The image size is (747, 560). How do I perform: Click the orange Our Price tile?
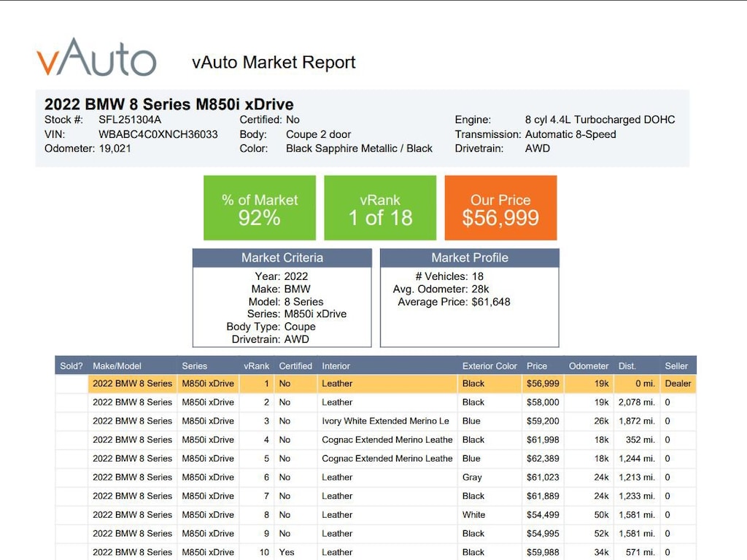click(x=500, y=208)
